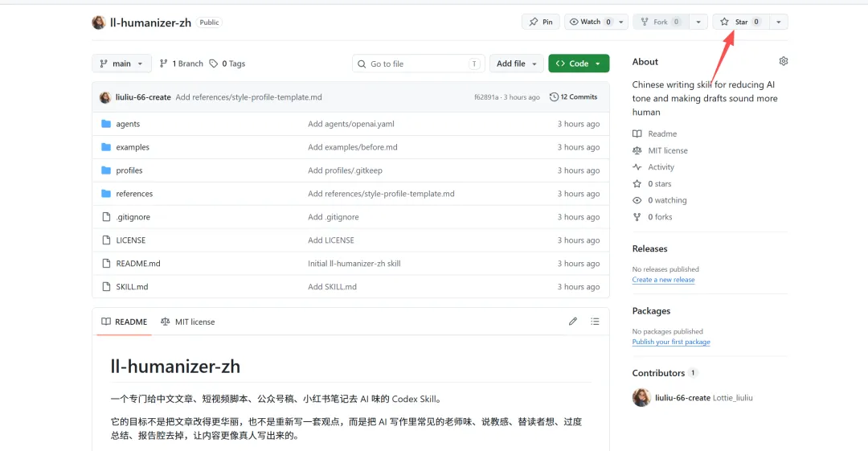View the 0 Tags link
The image size is (868, 451).
point(227,64)
